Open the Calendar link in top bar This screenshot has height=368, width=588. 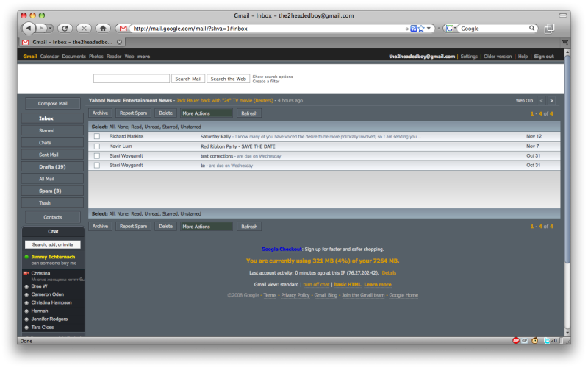click(x=49, y=57)
